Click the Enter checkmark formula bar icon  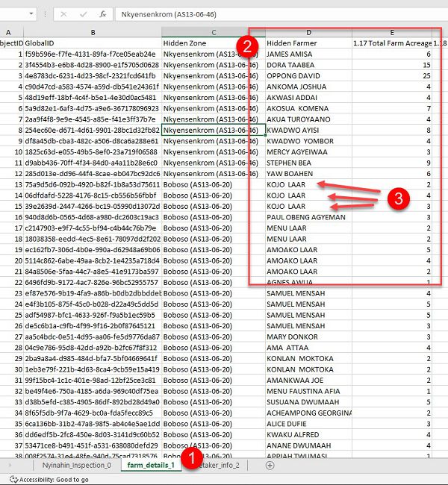point(83,14)
